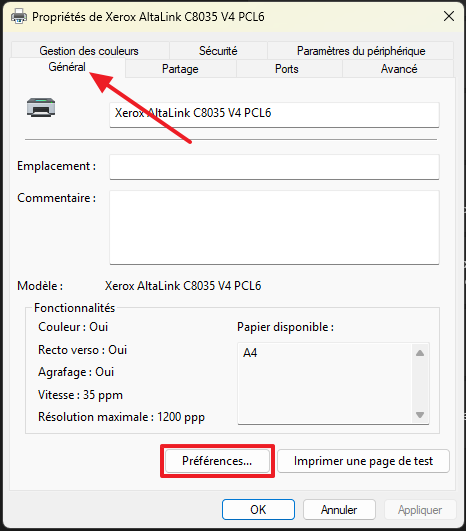Viewport: 466px width, 531px height.
Task: Click the printer name field Xerox AltaLink C8035
Action: [x=274, y=115]
